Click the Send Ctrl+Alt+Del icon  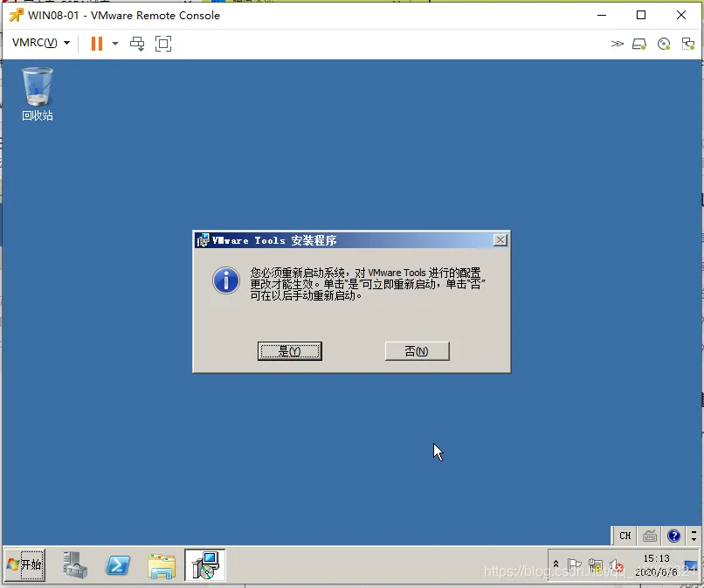(x=137, y=44)
